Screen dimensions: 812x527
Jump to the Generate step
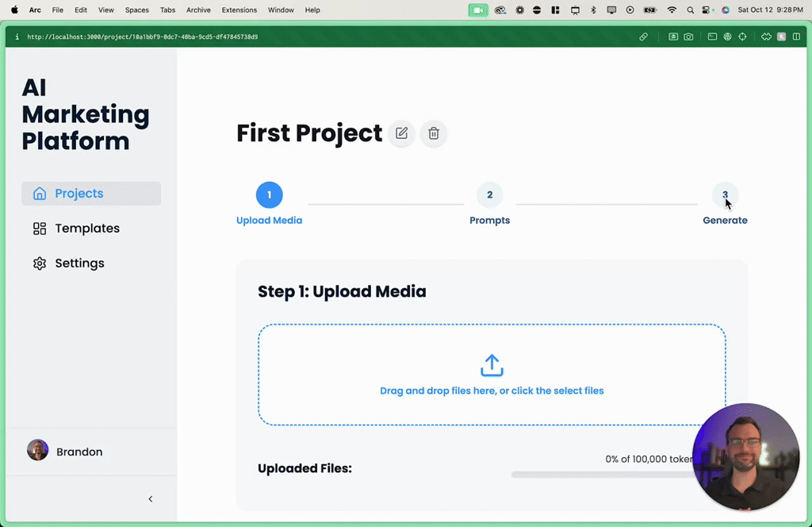(725, 194)
